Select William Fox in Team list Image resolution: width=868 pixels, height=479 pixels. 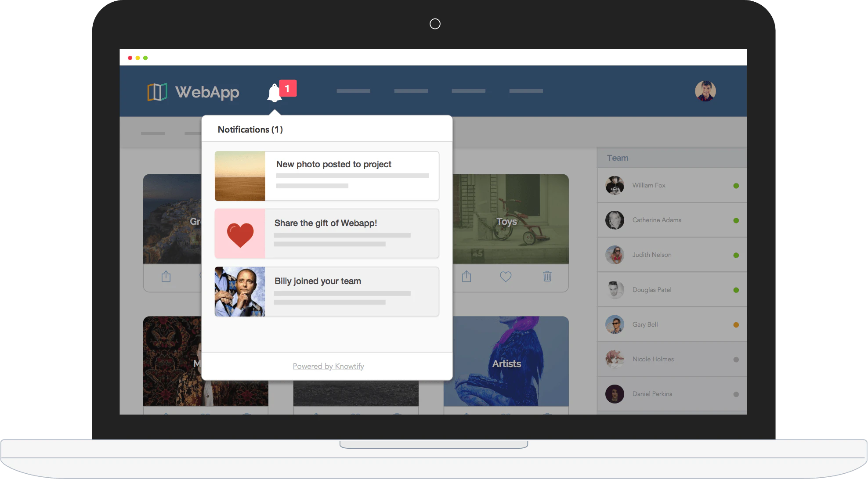tap(649, 185)
